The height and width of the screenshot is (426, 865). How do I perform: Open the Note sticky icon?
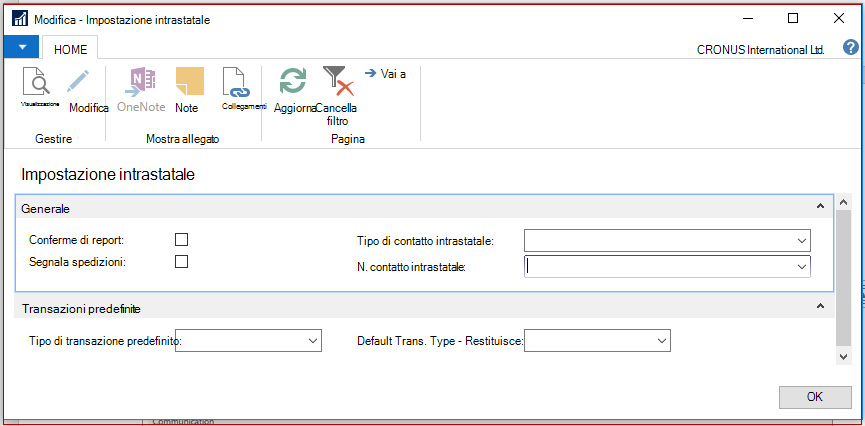[189, 81]
